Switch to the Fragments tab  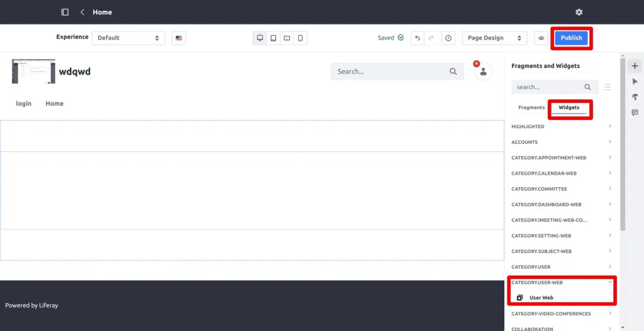[x=531, y=107]
